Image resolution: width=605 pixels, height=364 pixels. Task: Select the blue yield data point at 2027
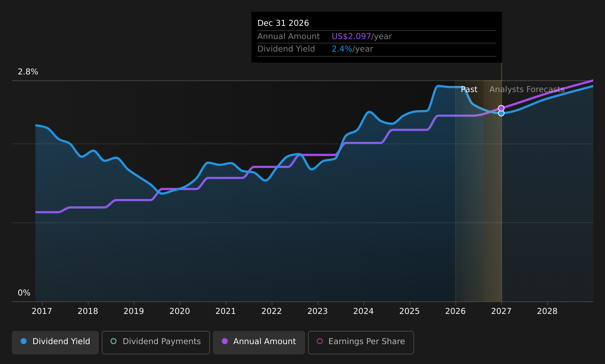[x=501, y=113]
